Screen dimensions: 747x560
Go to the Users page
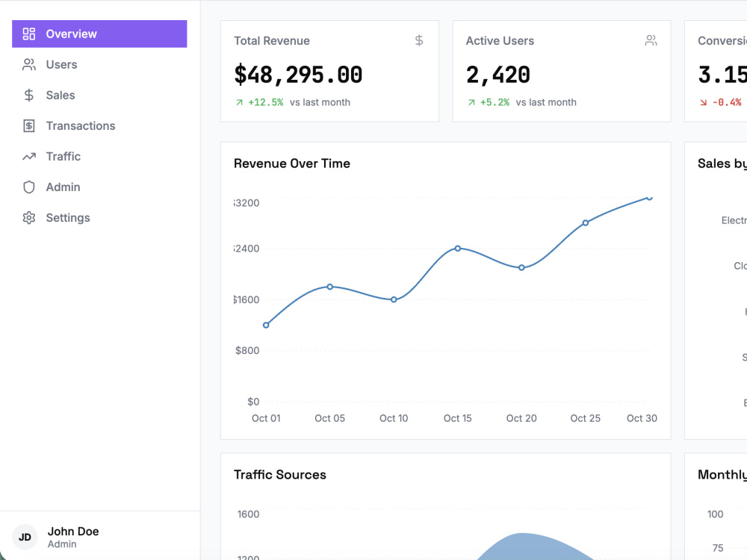point(99,64)
